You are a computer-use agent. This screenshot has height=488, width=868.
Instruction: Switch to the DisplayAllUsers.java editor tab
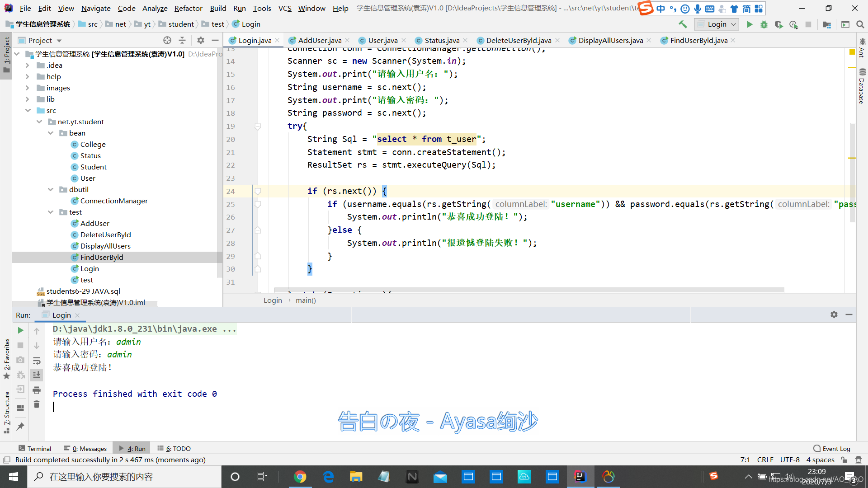tap(610, 40)
